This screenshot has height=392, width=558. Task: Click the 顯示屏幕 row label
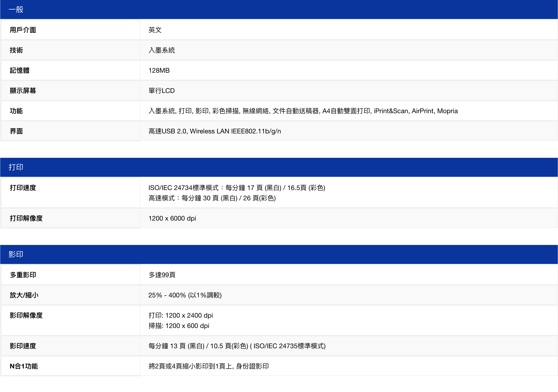point(23,91)
